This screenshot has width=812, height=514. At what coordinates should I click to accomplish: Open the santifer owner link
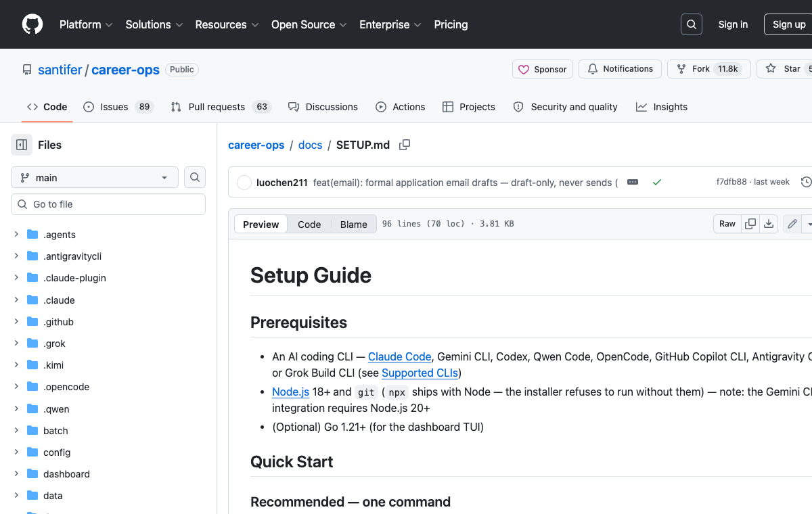(60, 70)
